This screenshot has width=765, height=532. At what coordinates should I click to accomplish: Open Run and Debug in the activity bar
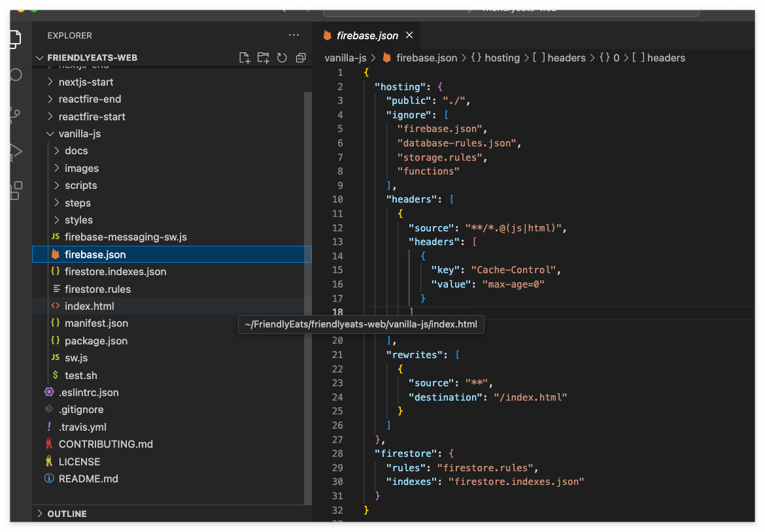click(x=16, y=152)
